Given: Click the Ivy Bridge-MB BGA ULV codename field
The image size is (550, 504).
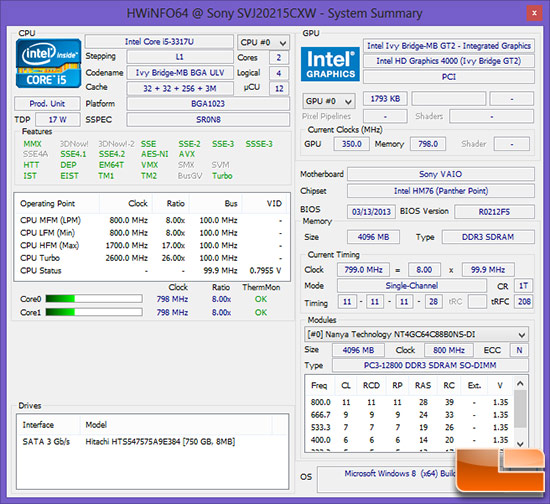Looking at the screenshot, I should pos(180,73).
